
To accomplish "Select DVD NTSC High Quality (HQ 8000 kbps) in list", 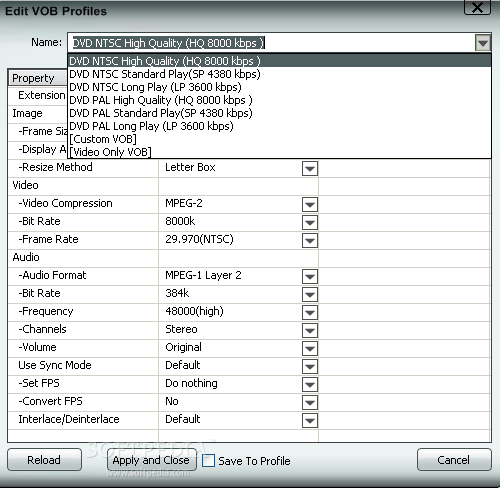I will (x=279, y=61).
